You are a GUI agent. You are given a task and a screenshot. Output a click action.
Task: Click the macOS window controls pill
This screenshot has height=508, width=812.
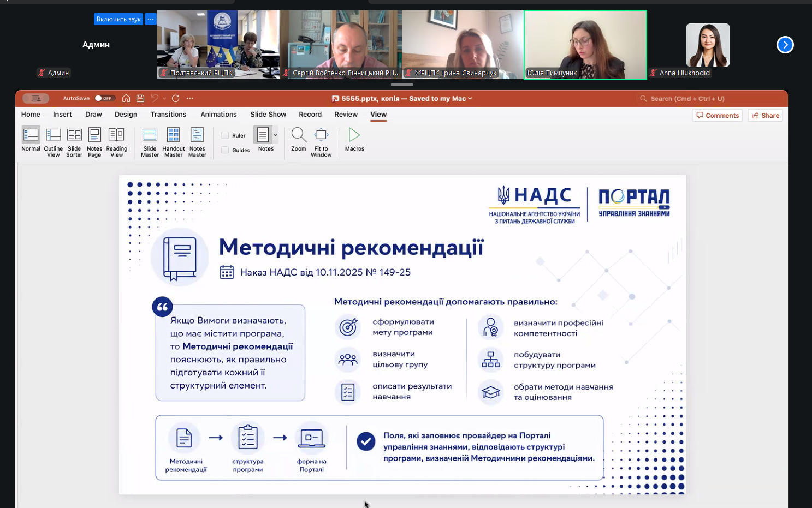tap(36, 98)
